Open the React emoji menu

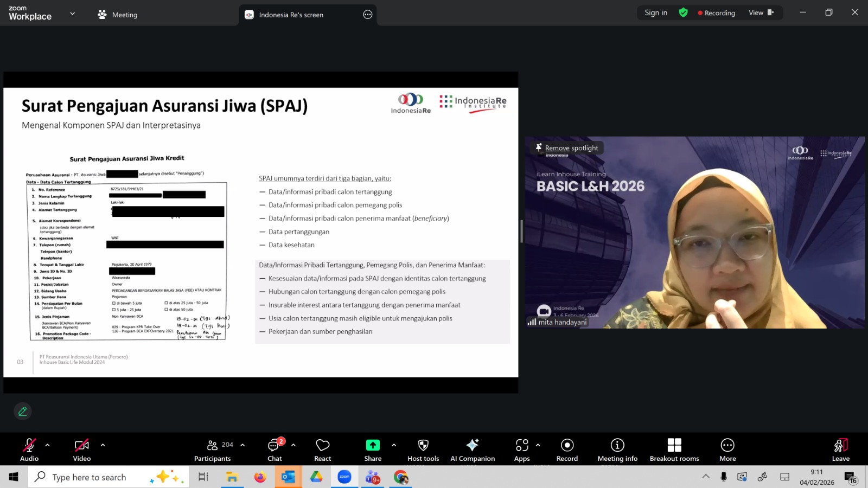coord(322,450)
